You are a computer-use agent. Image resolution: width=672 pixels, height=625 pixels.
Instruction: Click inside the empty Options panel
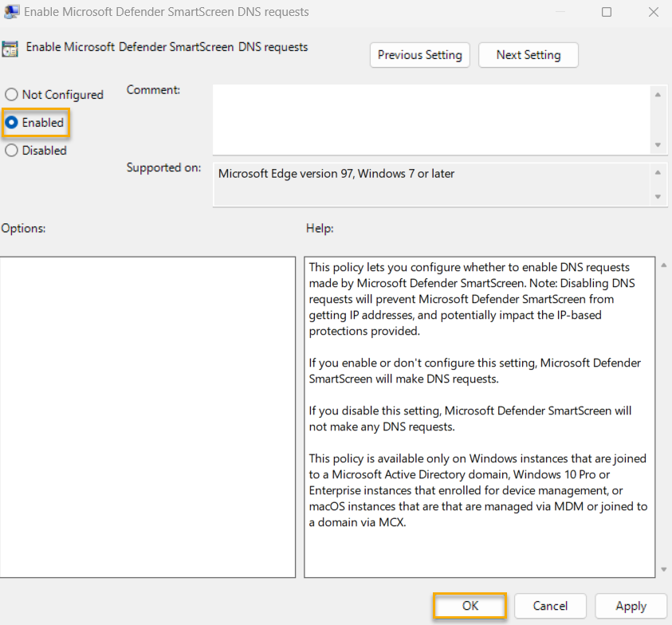point(147,415)
